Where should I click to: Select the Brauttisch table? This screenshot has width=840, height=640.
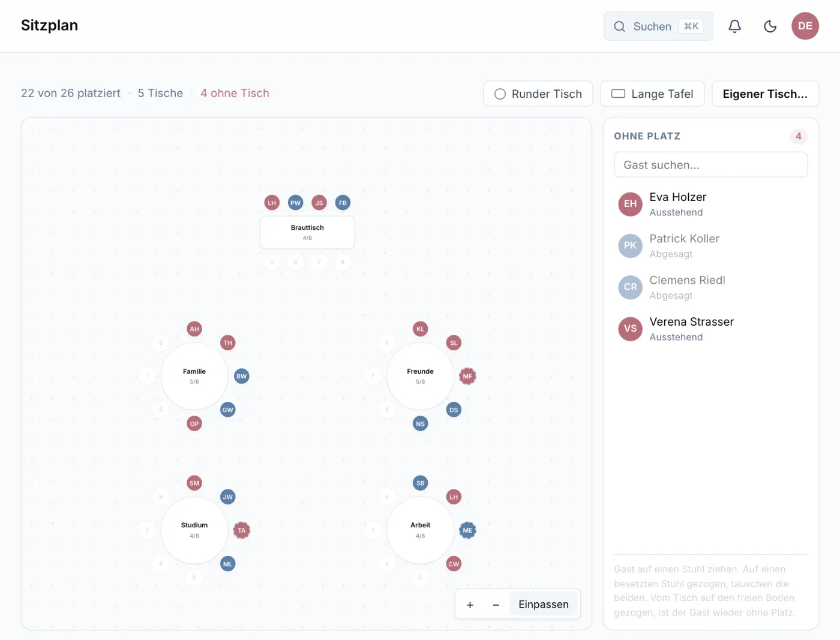pos(307,232)
